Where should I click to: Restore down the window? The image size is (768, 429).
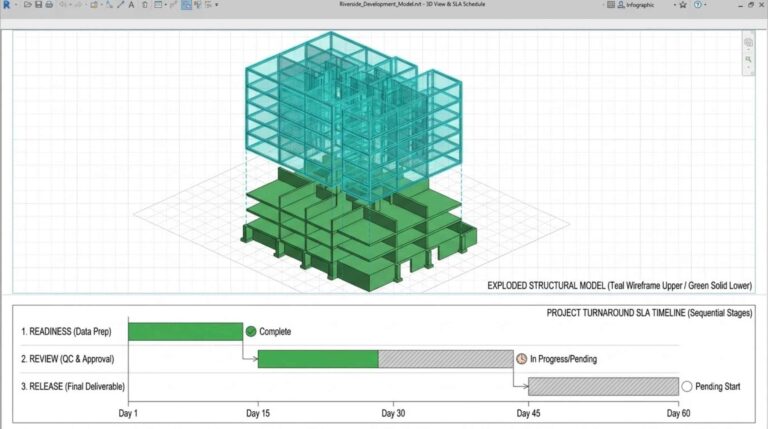pos(751,4)
